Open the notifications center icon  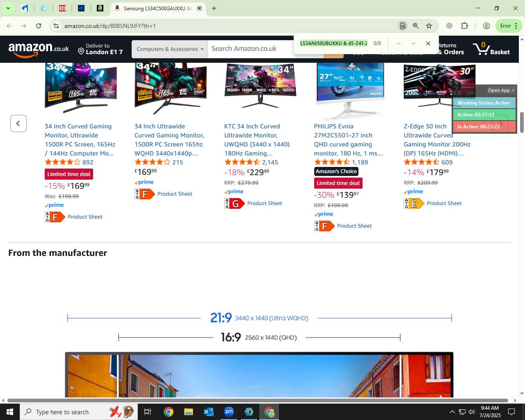click(x=511, y=412)
